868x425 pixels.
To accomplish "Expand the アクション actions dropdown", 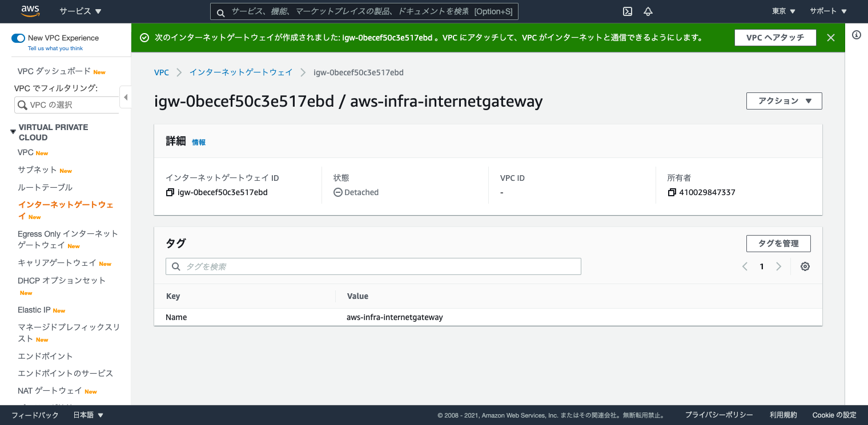I will pos(784,101).
